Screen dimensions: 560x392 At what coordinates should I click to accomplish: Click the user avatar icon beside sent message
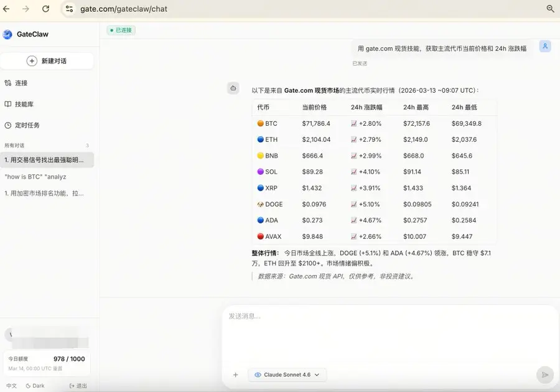(545, 47)
